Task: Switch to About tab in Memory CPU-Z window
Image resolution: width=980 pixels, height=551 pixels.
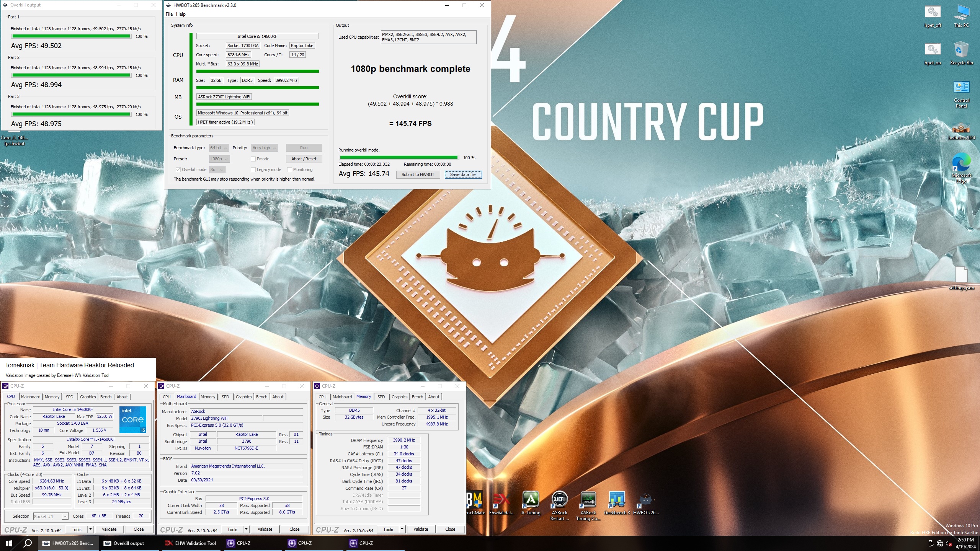Action: (x=433, y=397)
